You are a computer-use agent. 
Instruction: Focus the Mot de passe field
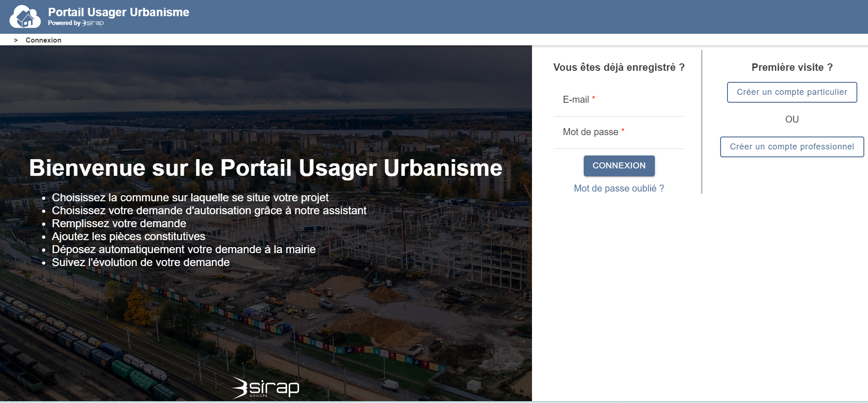click(x=618, y=132)
